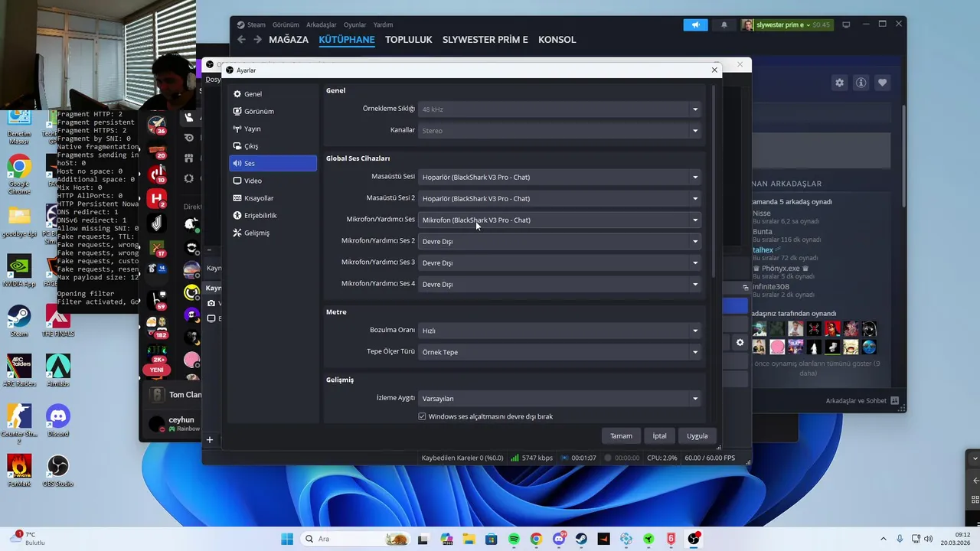The width and height of the screenshot is (980, 551).
Task: Open Steam from the taskbar
Action: point(581,539)
